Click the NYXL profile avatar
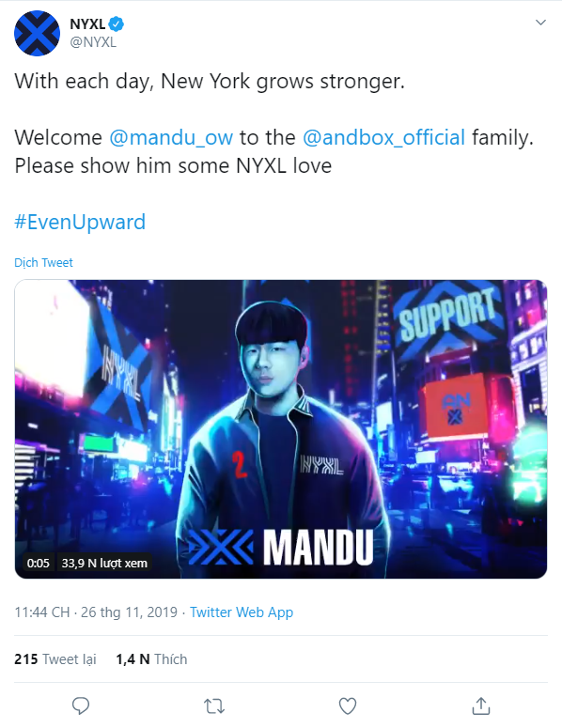Viewport: 562px width, 728px height. [38, 34]
